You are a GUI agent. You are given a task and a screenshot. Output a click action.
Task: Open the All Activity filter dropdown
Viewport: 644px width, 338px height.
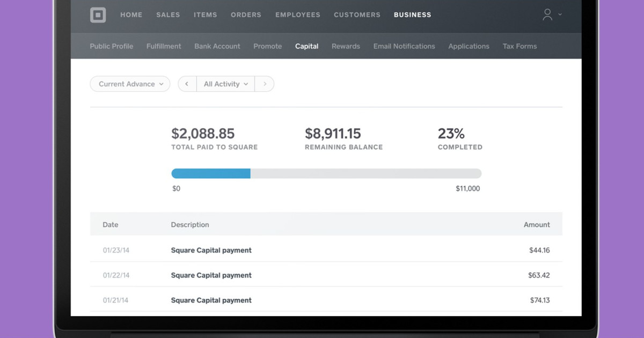225,84
